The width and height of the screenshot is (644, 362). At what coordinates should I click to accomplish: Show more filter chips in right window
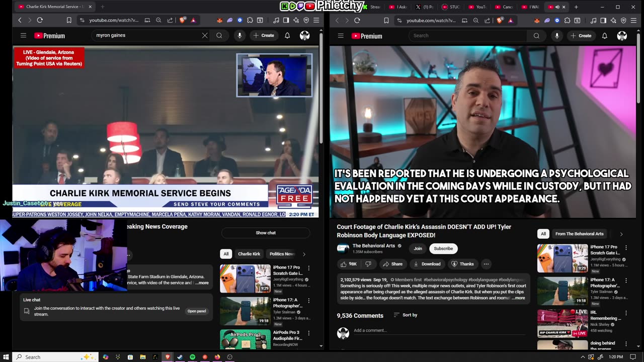[621, 234]
